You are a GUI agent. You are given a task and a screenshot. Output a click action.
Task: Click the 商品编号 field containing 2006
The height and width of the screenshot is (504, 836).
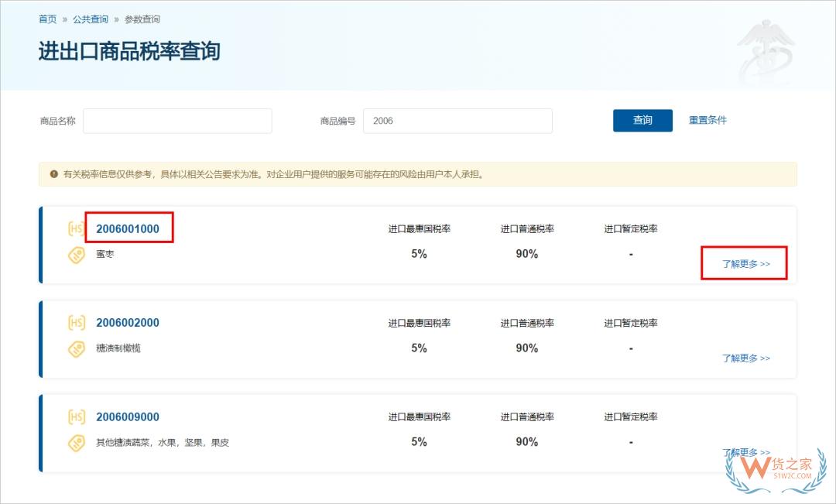point(457,121)
